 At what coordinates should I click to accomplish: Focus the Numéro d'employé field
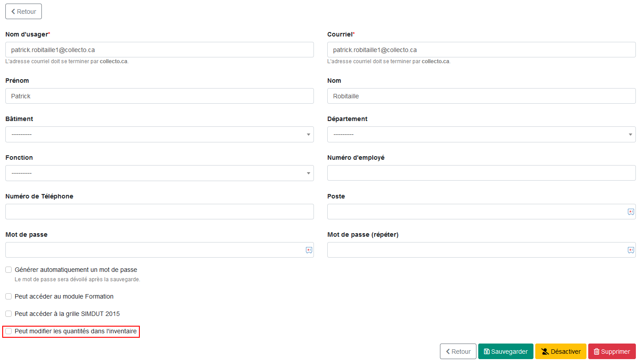pos(481,173)
